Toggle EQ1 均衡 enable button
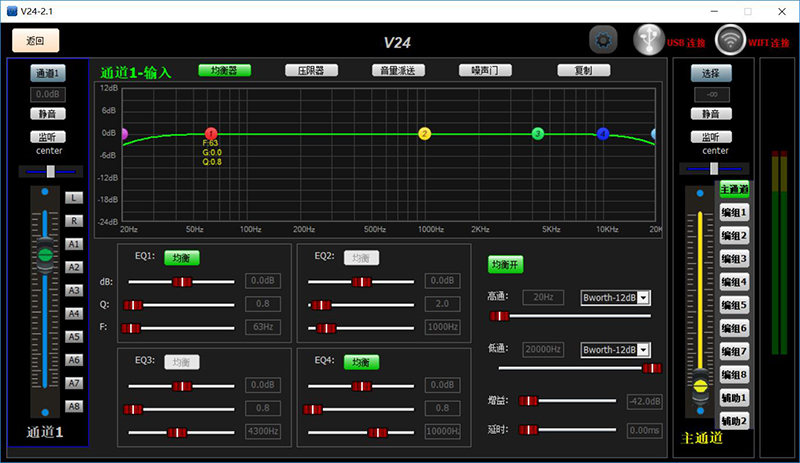Viewport: 800px width, 463px height. (x=182, y=258)
